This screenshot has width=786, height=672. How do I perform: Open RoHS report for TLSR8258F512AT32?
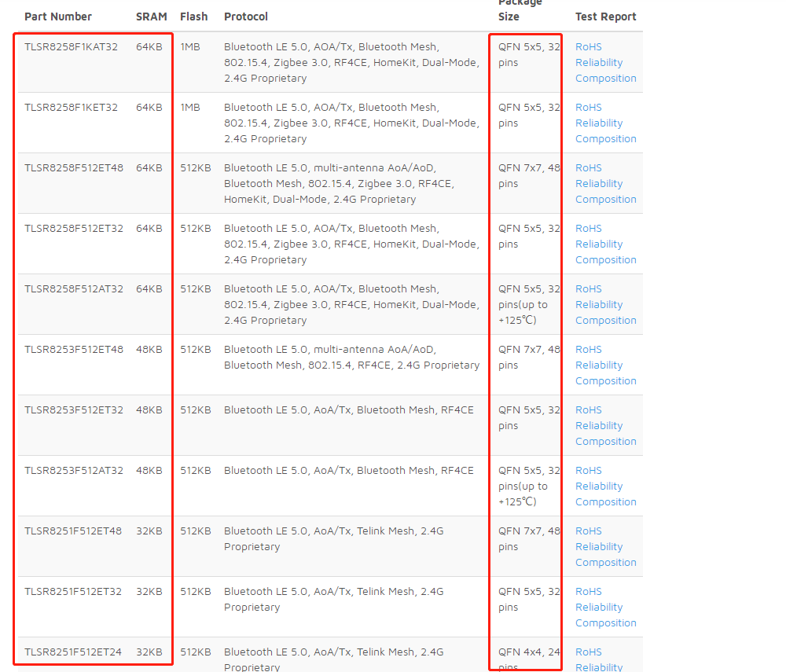(588, 289)
